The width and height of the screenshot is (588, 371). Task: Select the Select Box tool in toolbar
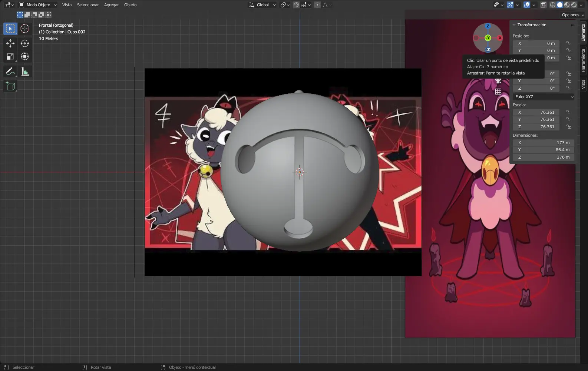[10, 29]
